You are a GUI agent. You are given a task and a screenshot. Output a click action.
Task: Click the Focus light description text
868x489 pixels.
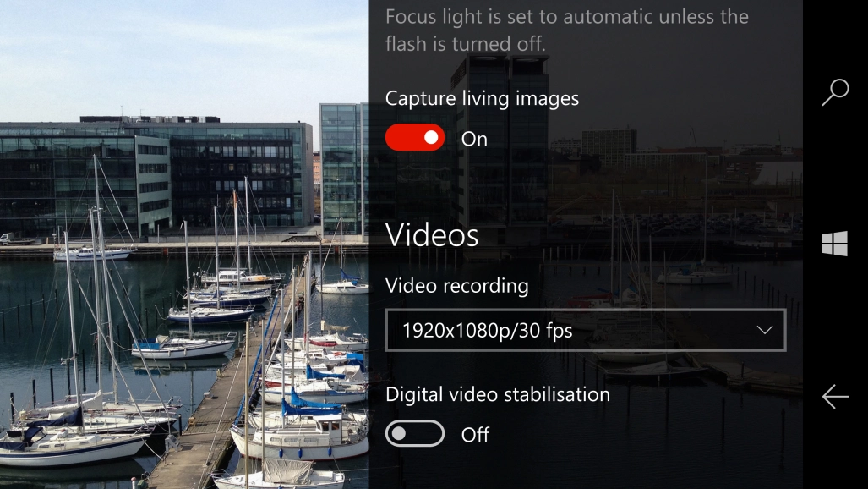click(567, 30)
